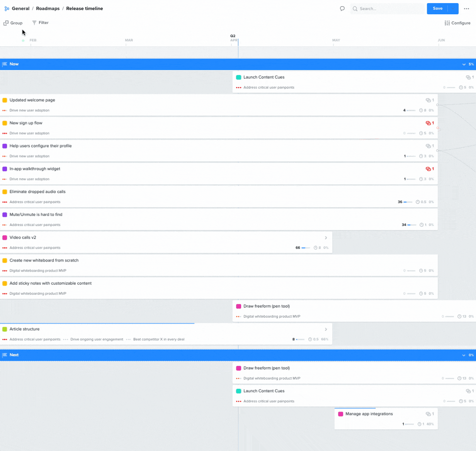Click the progress bar on Mute/Unmute is hard to find
The height and width of the screenshot is (451, 476).
(x=411, y=225)
